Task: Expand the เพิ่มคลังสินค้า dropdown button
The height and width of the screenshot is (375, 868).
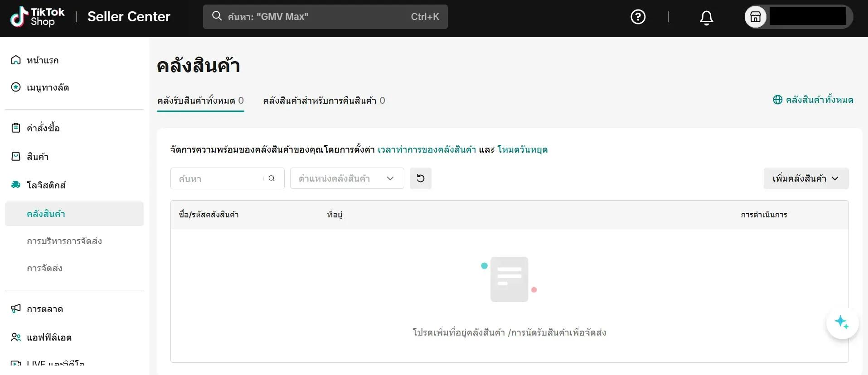Action: 806,178
